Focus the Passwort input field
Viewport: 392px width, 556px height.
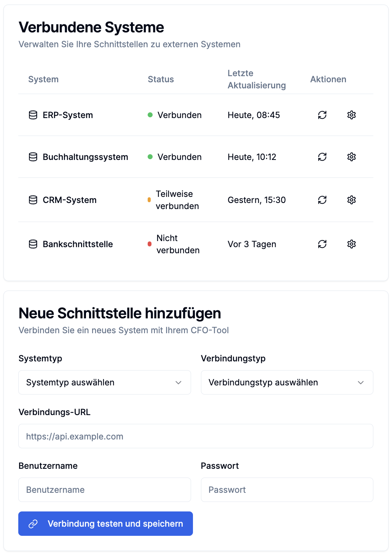(287, 490)
